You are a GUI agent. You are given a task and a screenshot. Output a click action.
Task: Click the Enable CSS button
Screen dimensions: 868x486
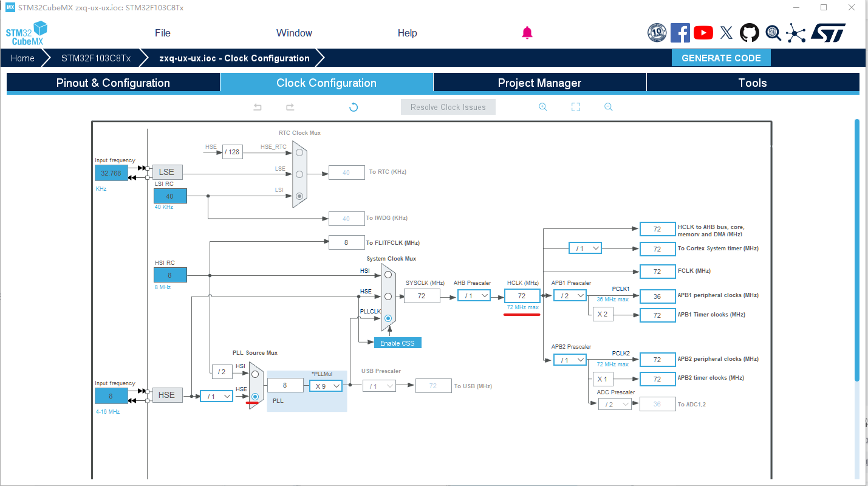coord(397,343)
